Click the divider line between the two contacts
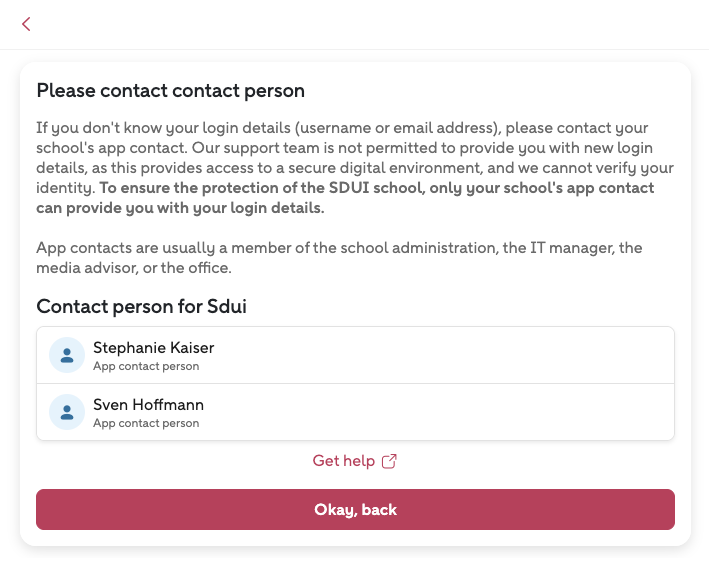 click(x=355, y=383)
